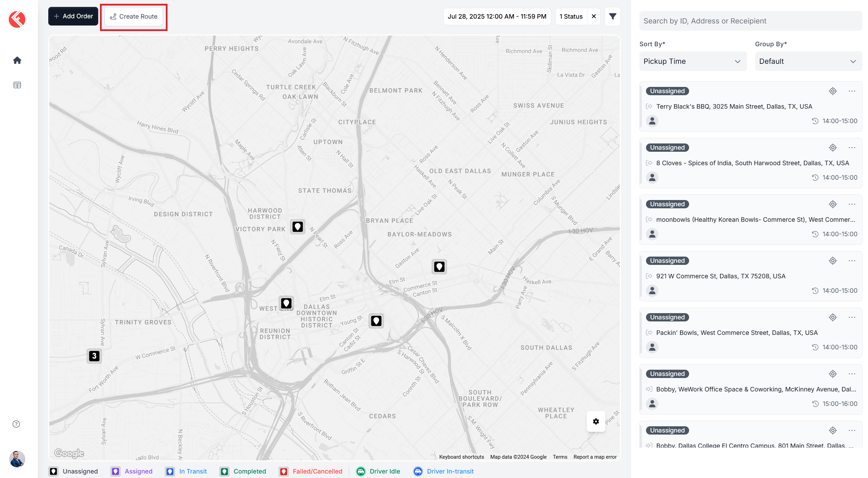Open map settings gear icon
Screen dimensions: 868x478
596,421
